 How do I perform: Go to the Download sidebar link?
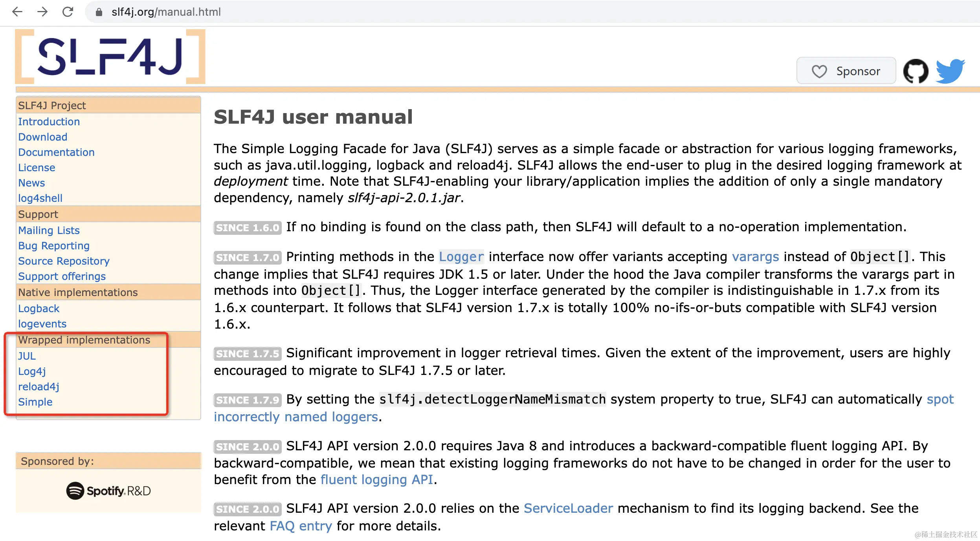click(42, 137)
